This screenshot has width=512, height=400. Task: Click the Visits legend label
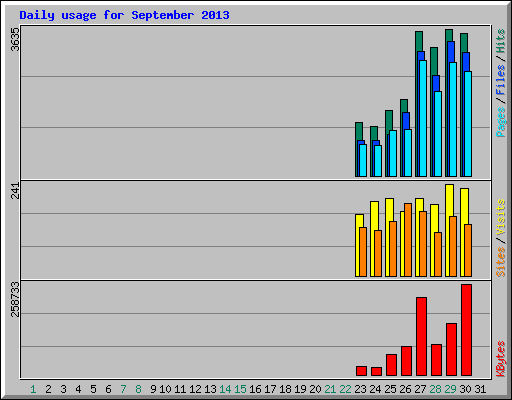click(x=500, y=218)
